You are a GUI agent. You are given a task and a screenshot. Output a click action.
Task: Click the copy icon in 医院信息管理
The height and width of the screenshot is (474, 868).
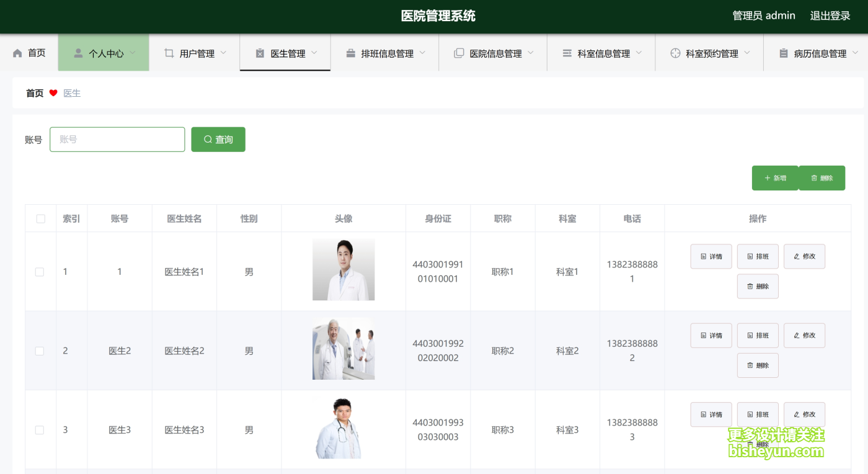(x=459, y=53)
